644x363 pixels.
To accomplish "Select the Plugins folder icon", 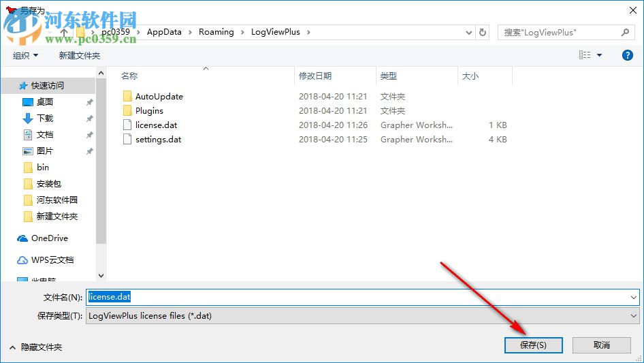I will tap(127, 110).
